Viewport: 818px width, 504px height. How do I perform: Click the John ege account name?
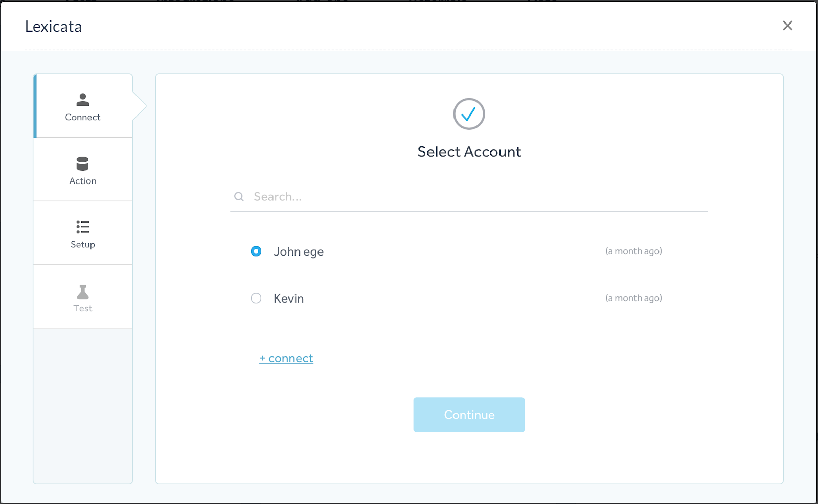[x=299, y=251]
